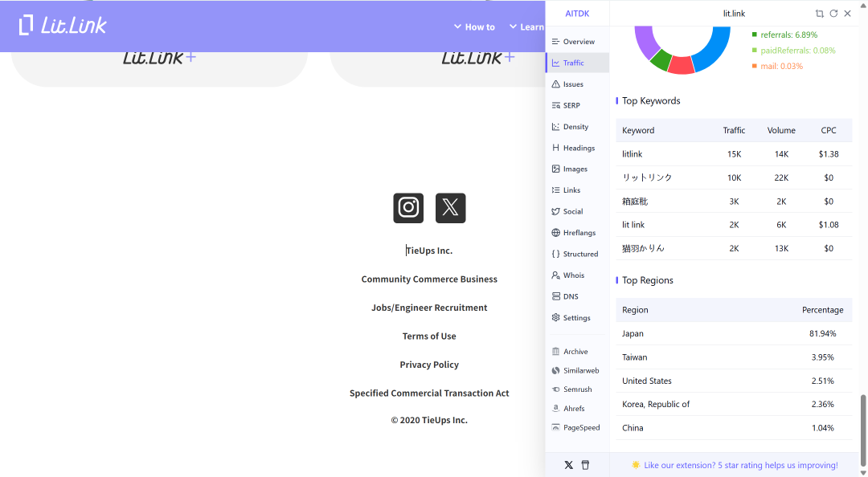Click the Japan region row
The image size is (868, 477).
coord(734,334)
